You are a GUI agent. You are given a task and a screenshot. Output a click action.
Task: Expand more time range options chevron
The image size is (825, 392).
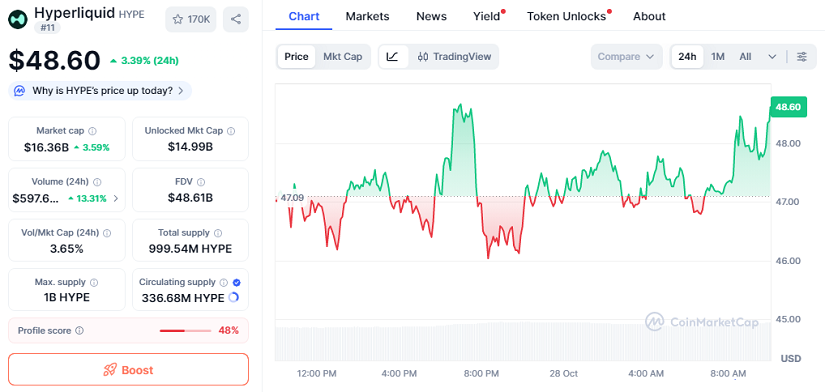point(772,57)
